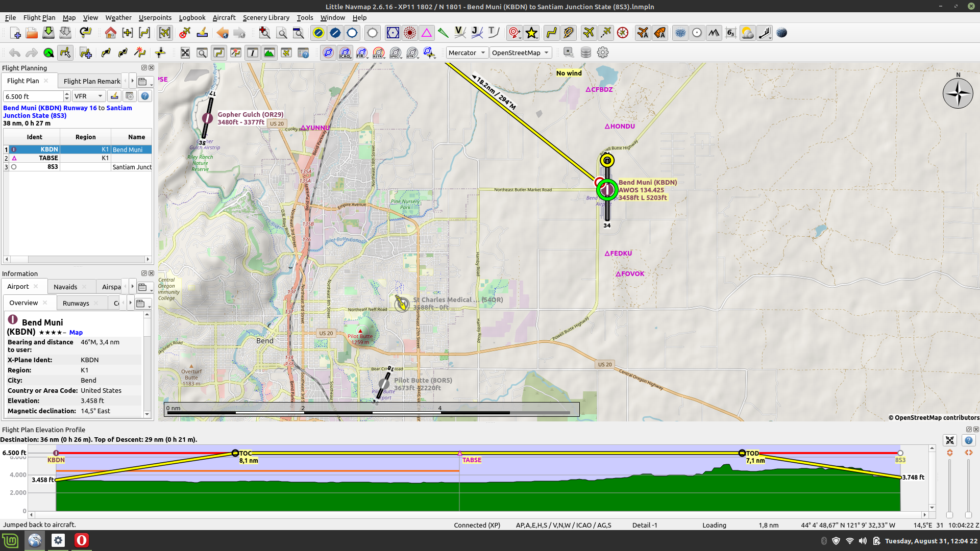980x551 pixels.
Task: Toggle the Show NDB stations dotted circle icon
Action: coord(409,33)
